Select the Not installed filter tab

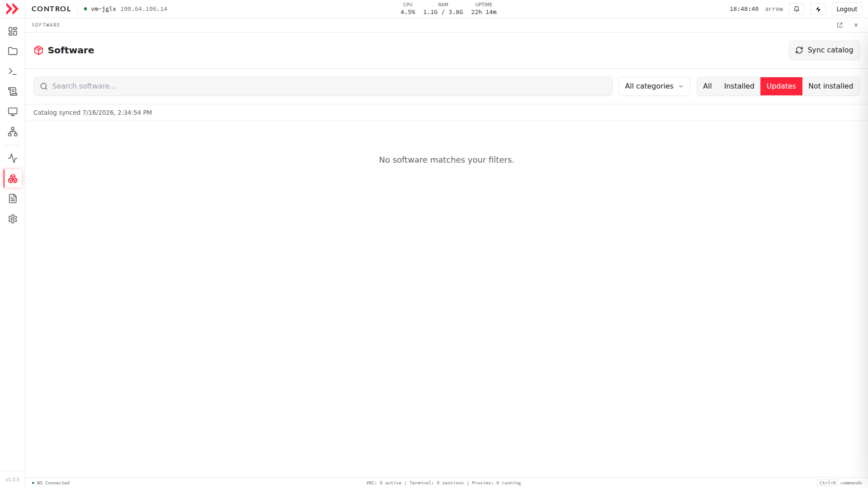click(x=831, y=86)
